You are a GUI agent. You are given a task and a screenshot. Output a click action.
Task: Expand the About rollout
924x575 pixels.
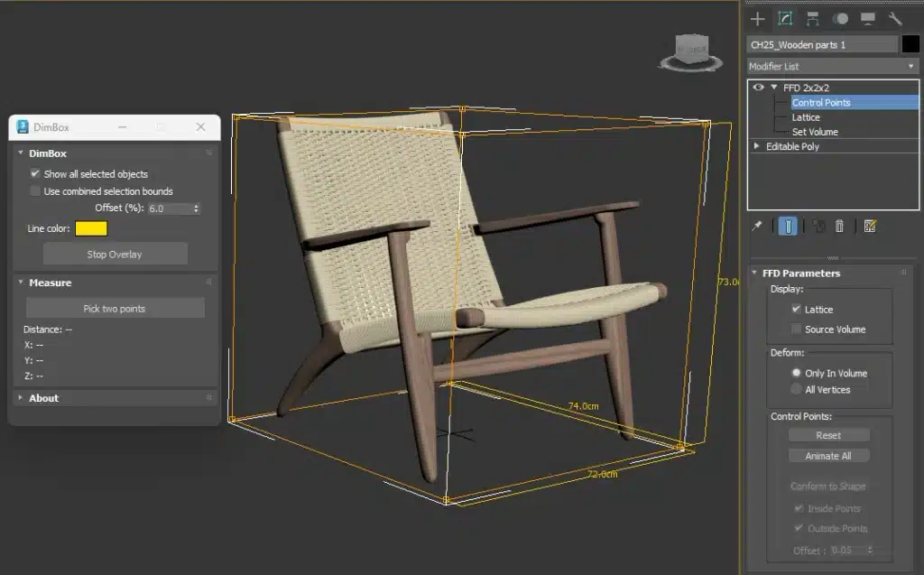click(21, 397)
